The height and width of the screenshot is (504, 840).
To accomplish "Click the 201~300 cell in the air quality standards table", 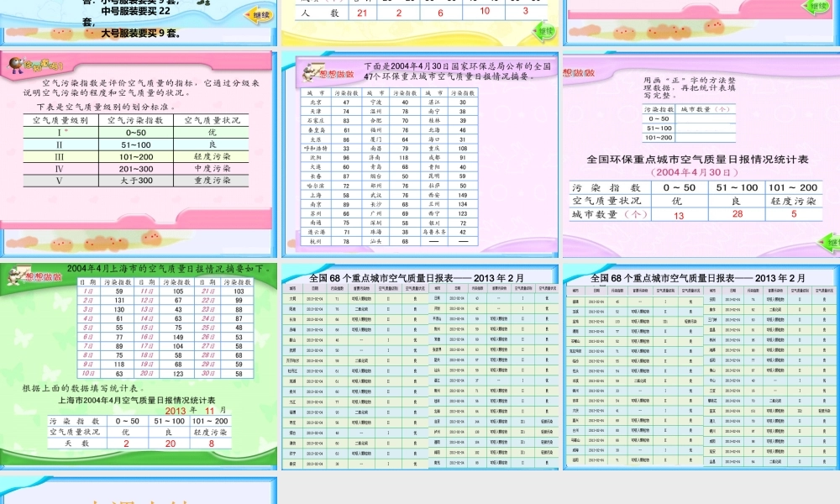I will pyautogui.click(x=136, y=169).
